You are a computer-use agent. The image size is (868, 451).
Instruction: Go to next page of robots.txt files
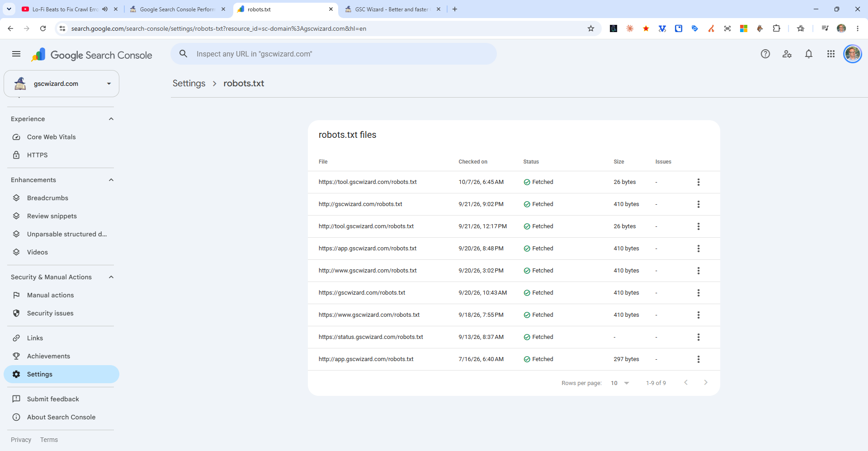[x=706, y=383]
